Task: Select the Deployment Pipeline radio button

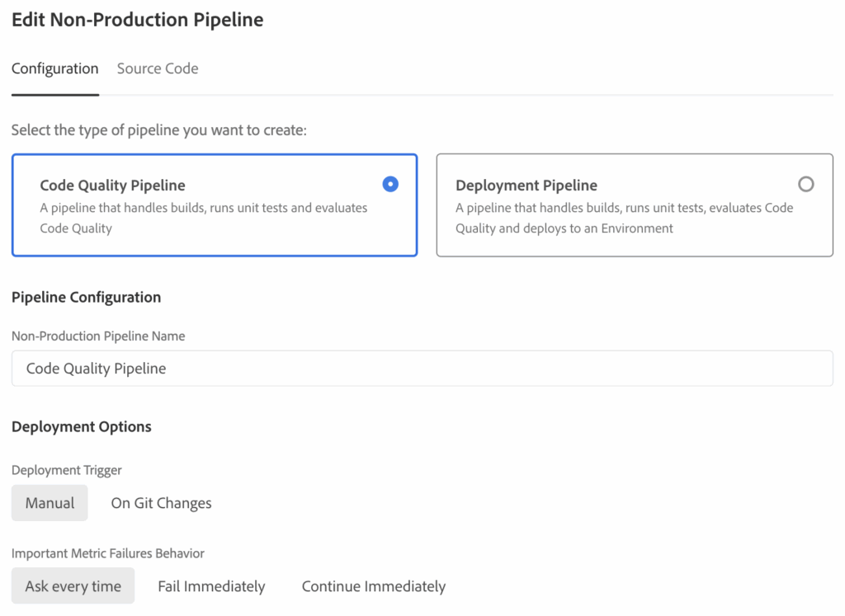Action: [805, 185]
